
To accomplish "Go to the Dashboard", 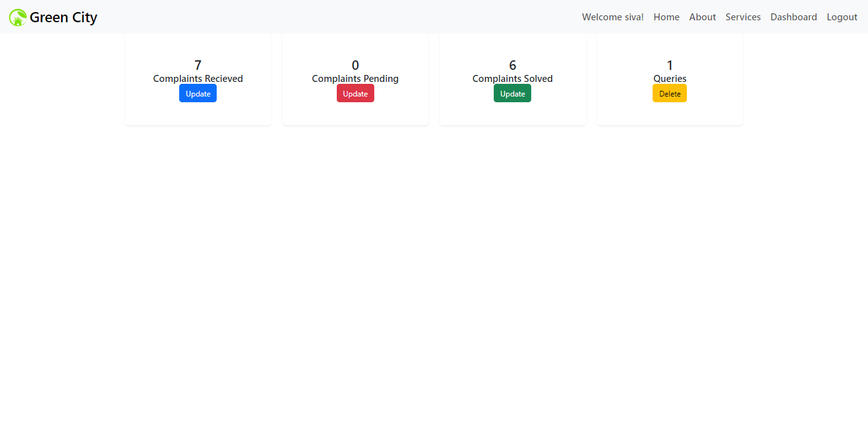I will point(794,17).
